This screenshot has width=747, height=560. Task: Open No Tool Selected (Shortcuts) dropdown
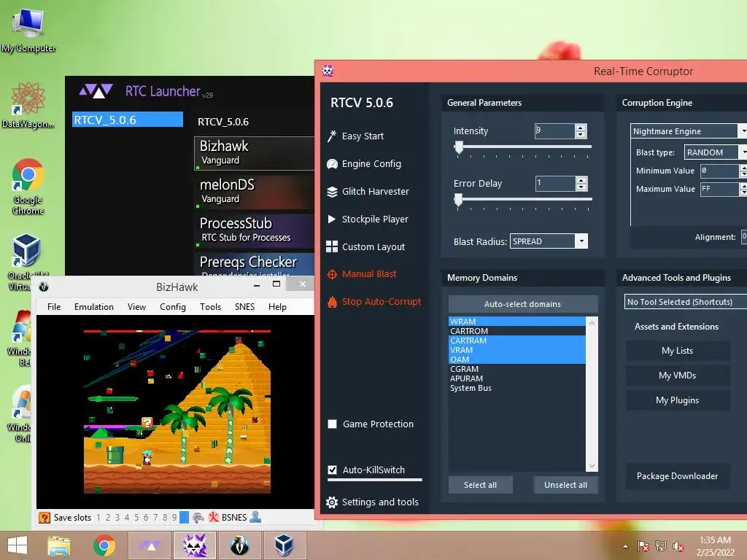click(686, 301)
